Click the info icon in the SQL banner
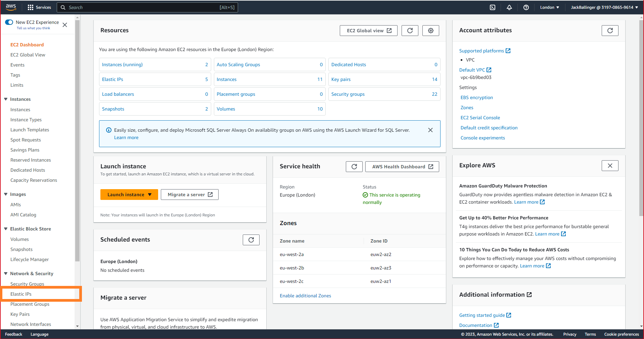The width and height of the screenshot is (644, 339). click(x=109, y=130)
